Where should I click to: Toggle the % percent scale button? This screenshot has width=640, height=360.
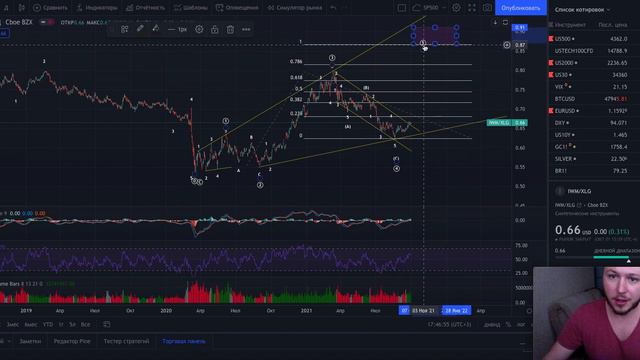[x=508, y=324]
